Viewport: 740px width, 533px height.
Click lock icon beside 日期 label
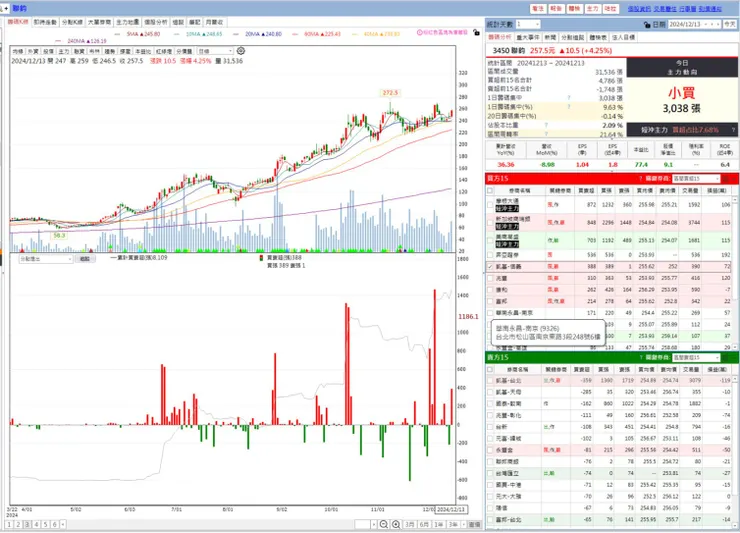coord(647,25)
